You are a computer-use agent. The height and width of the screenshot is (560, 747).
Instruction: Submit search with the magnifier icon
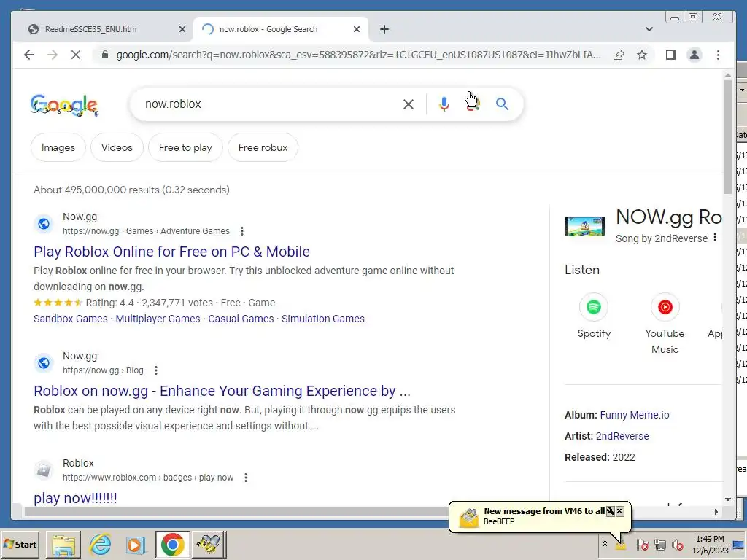click(x=502, y=104)
